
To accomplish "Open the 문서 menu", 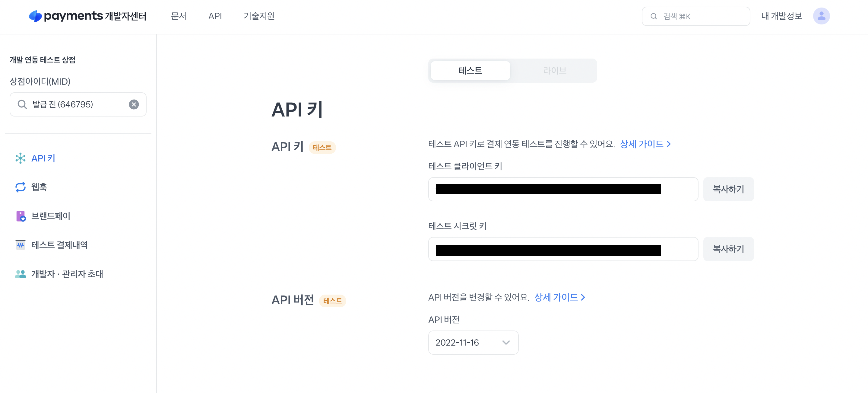I will pos(179,16).
